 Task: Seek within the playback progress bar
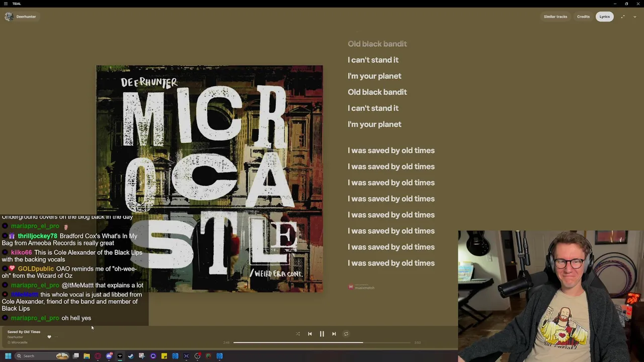(322, 342)
